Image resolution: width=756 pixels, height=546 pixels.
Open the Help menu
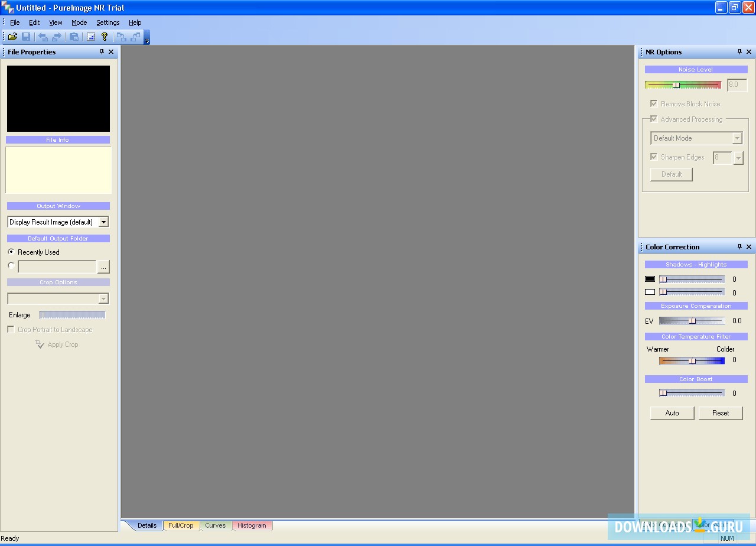click(135, 22)
